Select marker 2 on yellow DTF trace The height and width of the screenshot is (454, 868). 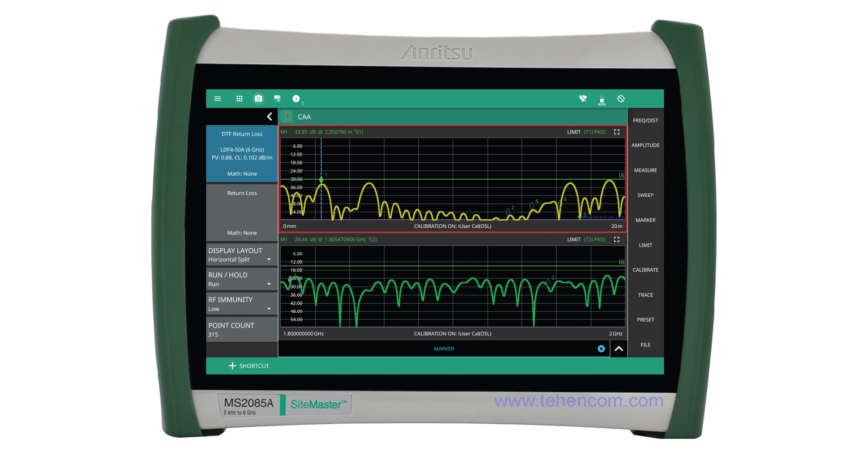pyautogui.click(x=508, y=211)
